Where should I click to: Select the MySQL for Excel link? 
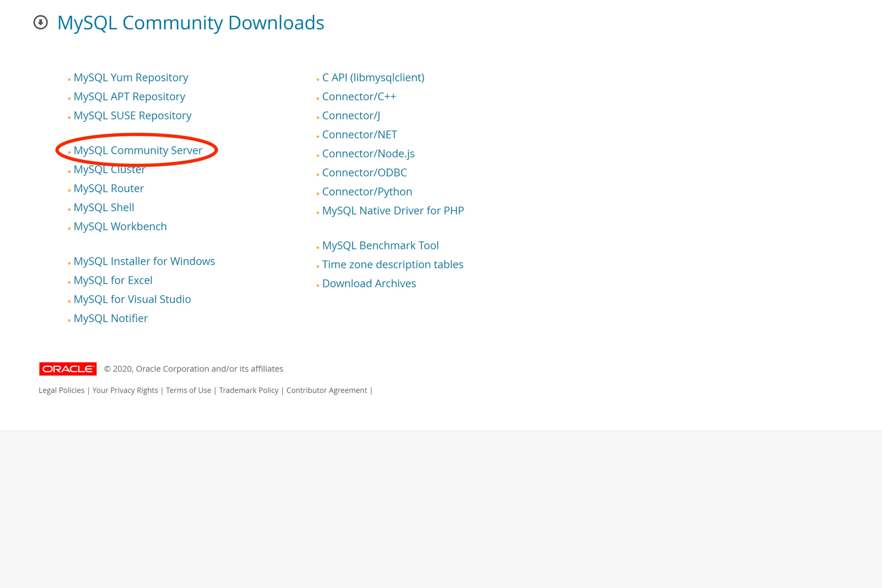pos(113,280)
